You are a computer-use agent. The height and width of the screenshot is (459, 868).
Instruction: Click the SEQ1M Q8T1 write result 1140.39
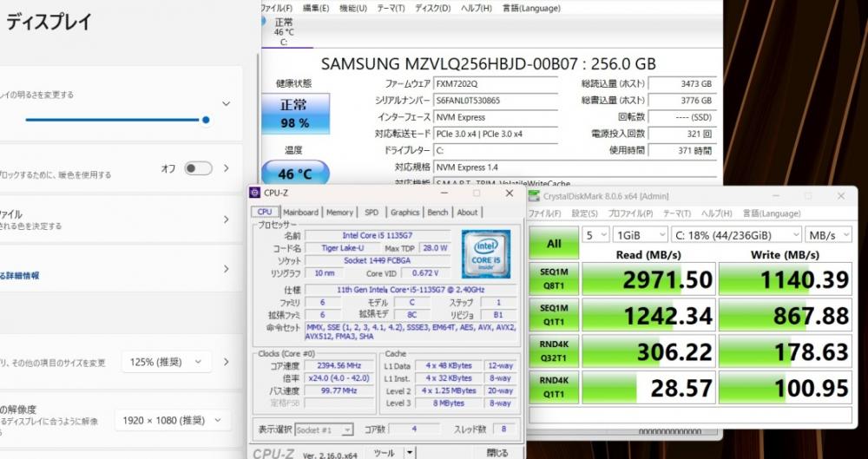pos(786,279)
